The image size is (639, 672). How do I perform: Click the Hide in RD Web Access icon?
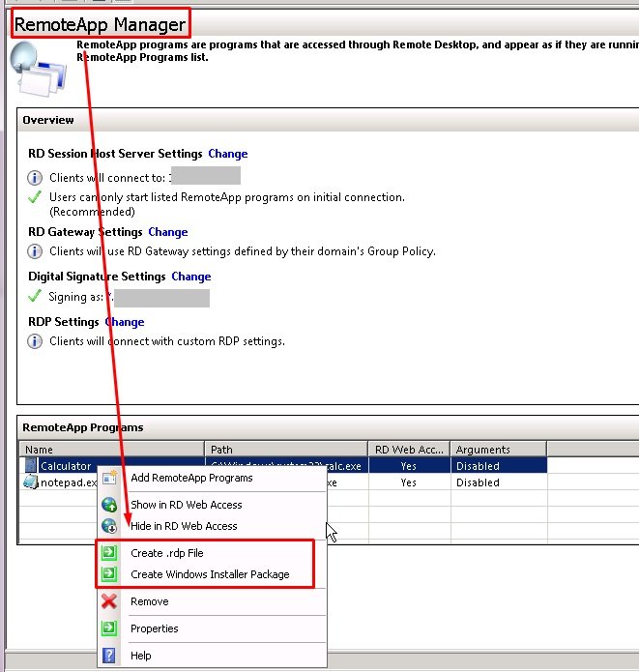pos(109,526)
